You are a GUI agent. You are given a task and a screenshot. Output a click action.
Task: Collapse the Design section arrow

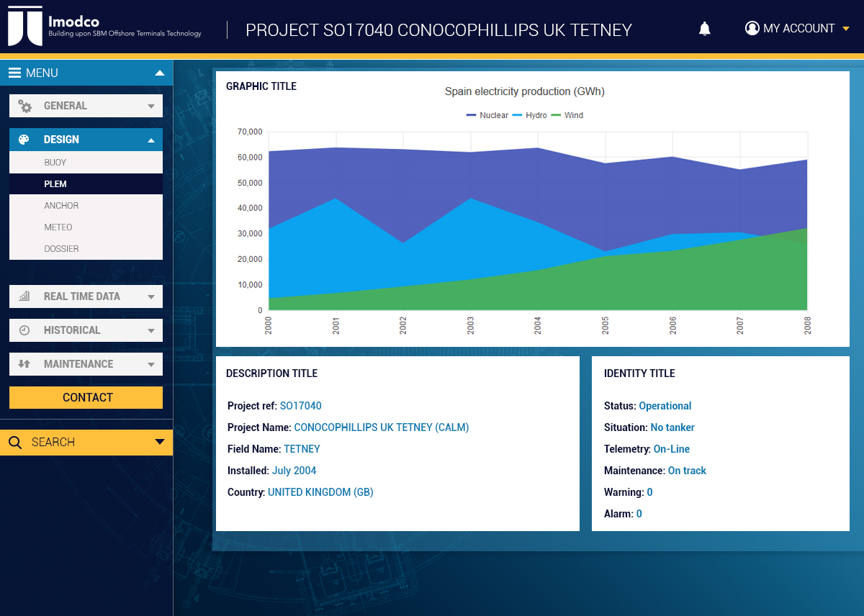(x=151, y=140)
